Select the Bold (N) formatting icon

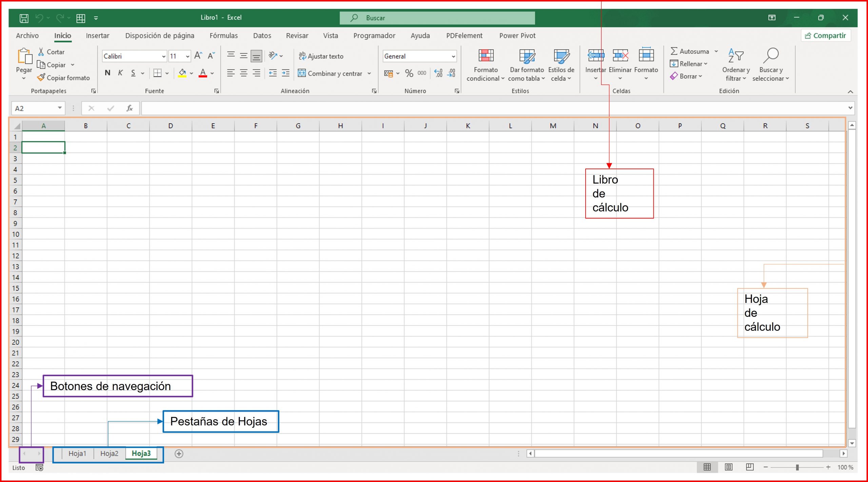107,72
